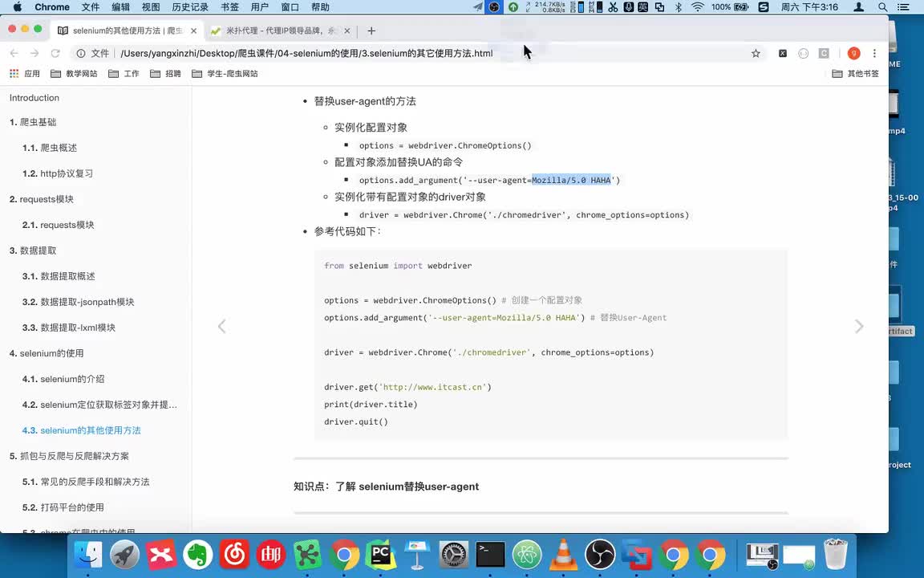The height and width of the screenshot is (578, 924).
Task: Bookmark this page with the star icon
Action: [x=756, y=53]
